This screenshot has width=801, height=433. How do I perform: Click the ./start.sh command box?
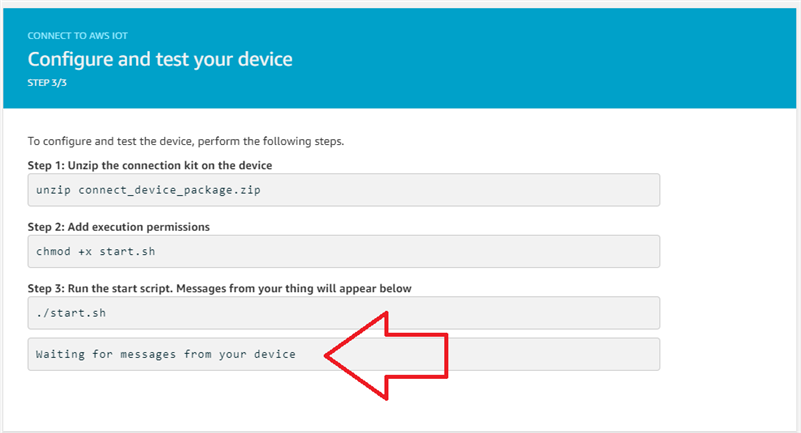point(343,313)
